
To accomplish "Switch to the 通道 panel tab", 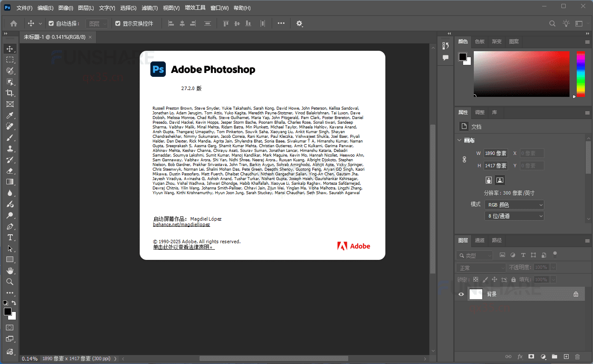I will tap(480, 240).
